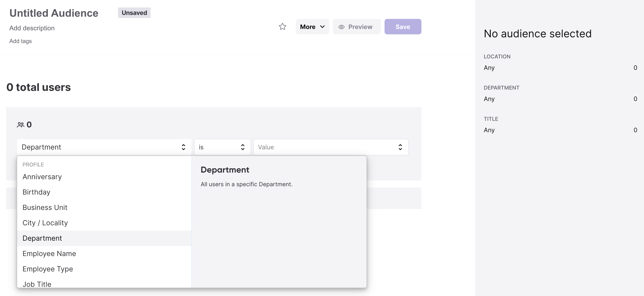Click the More chevron arrow
The image size is (644, 296).
point(322,27)
